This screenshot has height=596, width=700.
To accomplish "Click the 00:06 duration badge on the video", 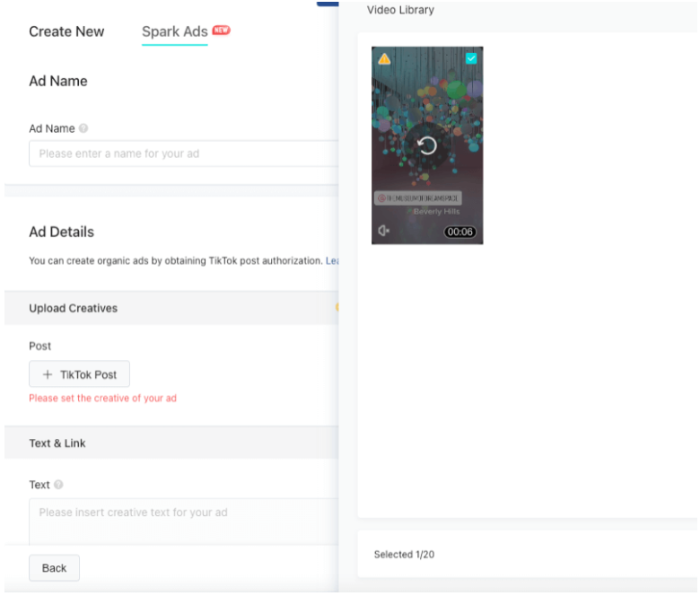I will point(459,232).
